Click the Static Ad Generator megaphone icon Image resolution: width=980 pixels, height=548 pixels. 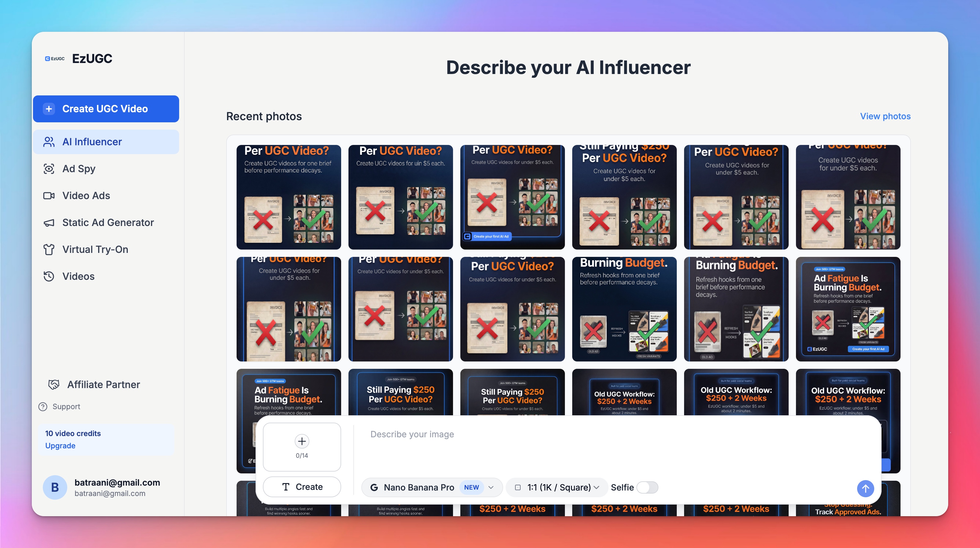click(49, 223)
